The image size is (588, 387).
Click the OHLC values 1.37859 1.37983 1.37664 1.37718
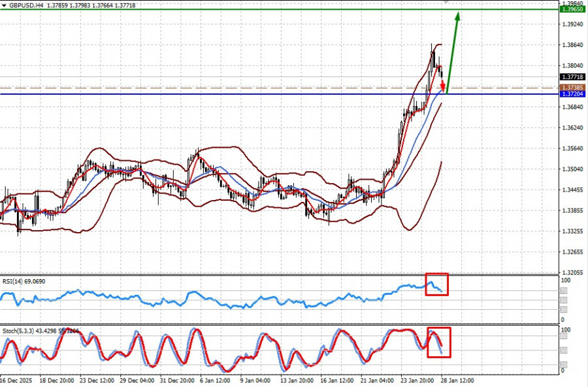click(x=91, y=6)
